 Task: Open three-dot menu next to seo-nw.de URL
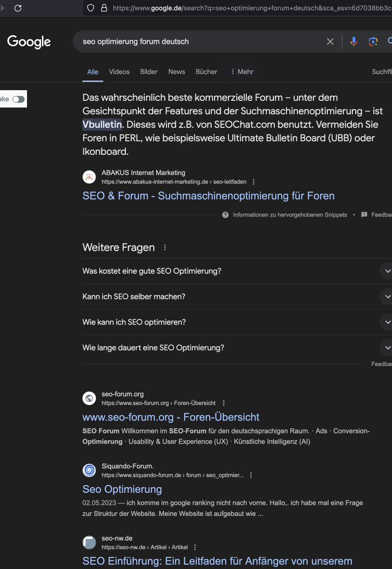(195, 547)
